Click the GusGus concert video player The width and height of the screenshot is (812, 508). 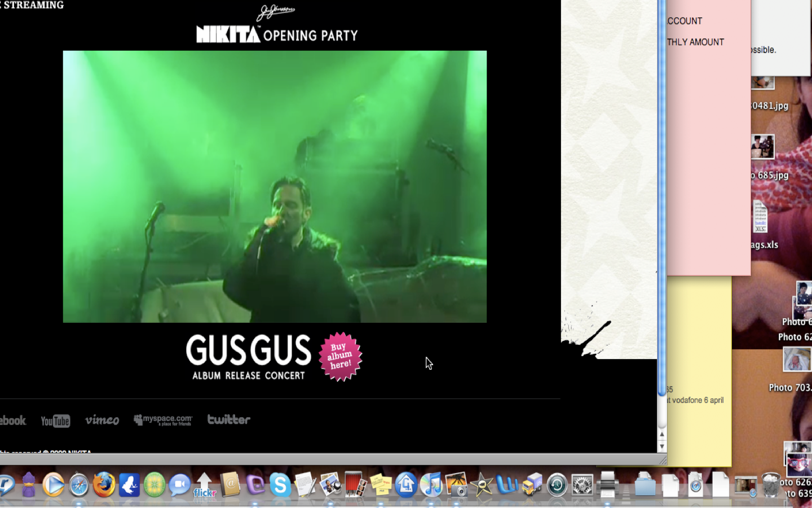click(x=275, y=187)
